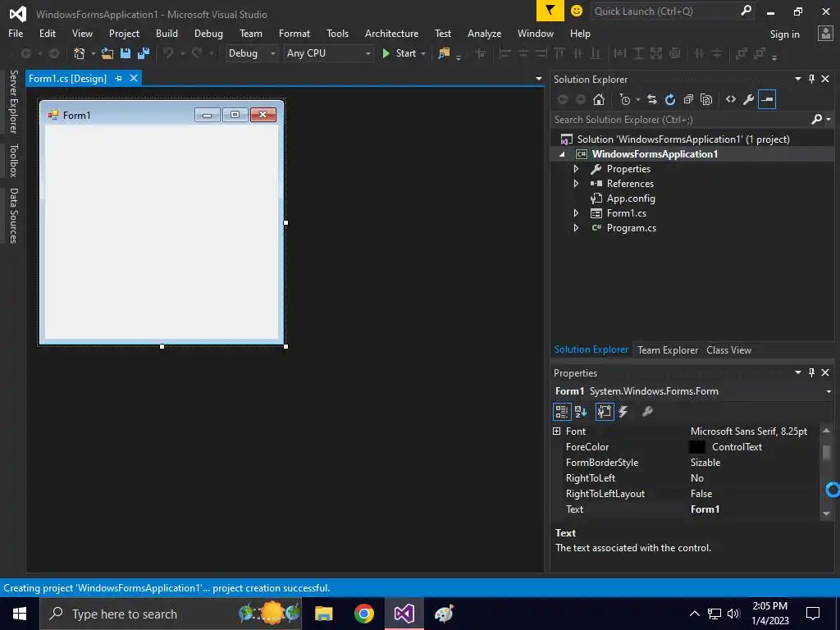840x630 pixels.
Task: Click the Properties grid scroll up arrow
Action: pos(826,431)
